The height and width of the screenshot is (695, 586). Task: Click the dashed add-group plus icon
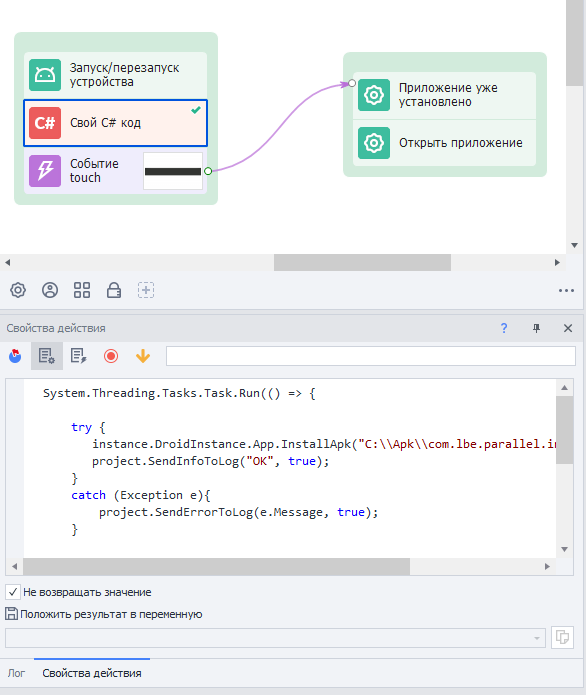pos(146,290)
